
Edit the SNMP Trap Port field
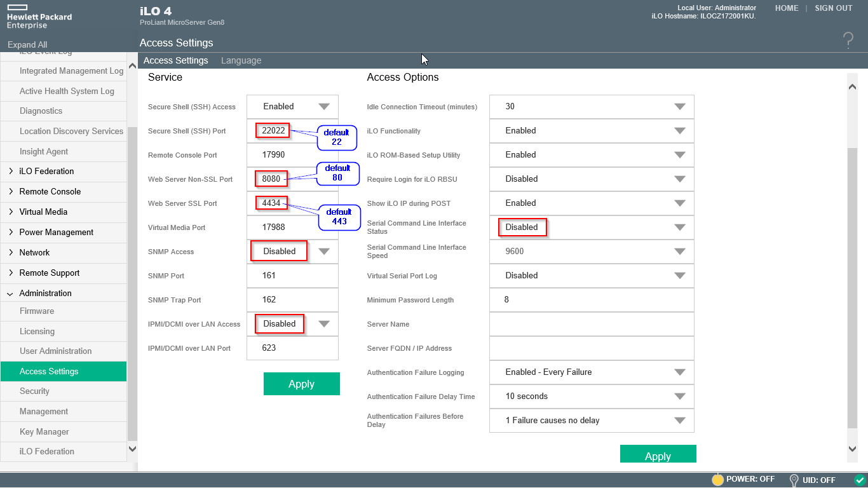(292, 300)
